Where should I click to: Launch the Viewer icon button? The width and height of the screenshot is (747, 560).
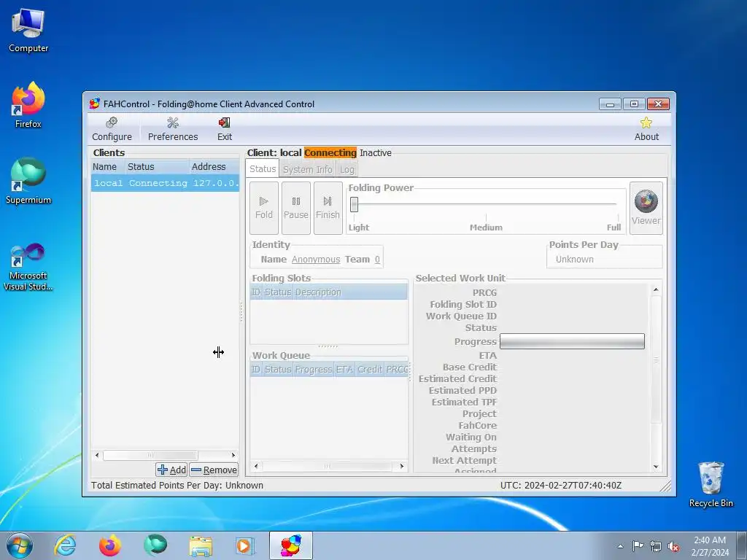pyautogui.click(x=646, y=208)
